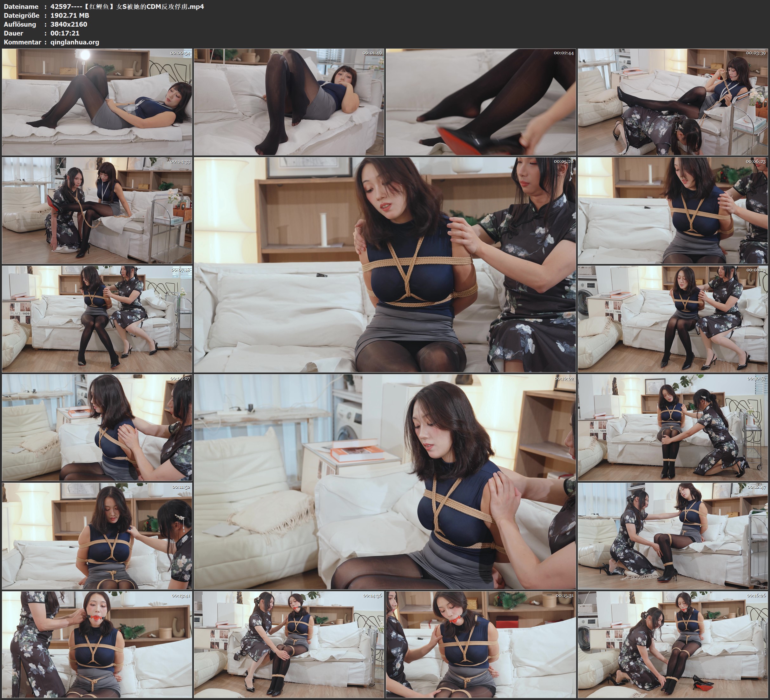
Task: Open the thumbnail at 00:15:31
Action: coord(481,644)
